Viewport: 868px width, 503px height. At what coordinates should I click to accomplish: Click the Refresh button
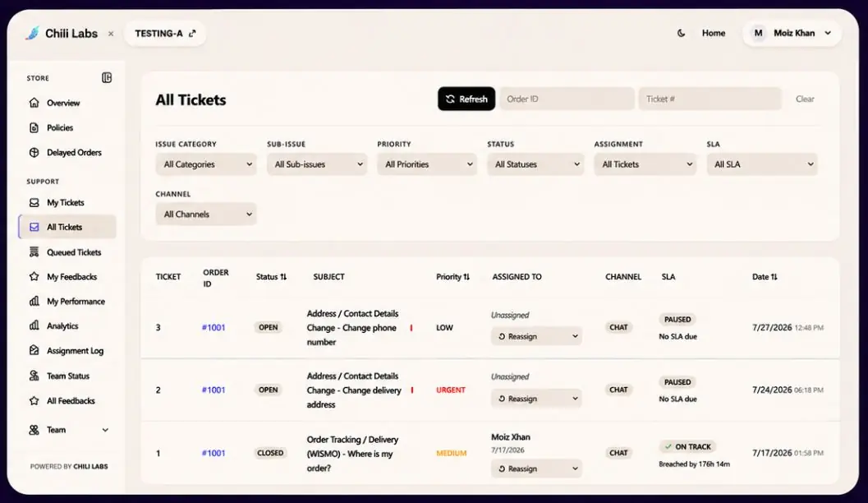coord(466,99)
